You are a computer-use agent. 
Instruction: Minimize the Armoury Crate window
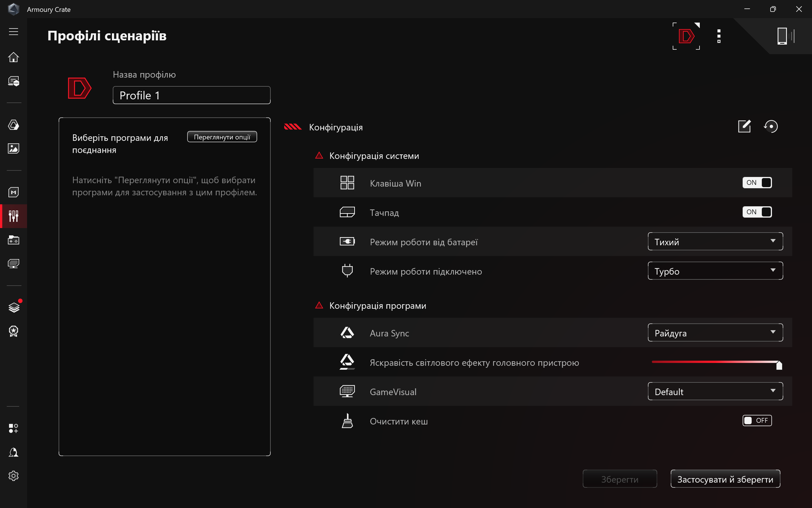(747, 9)
